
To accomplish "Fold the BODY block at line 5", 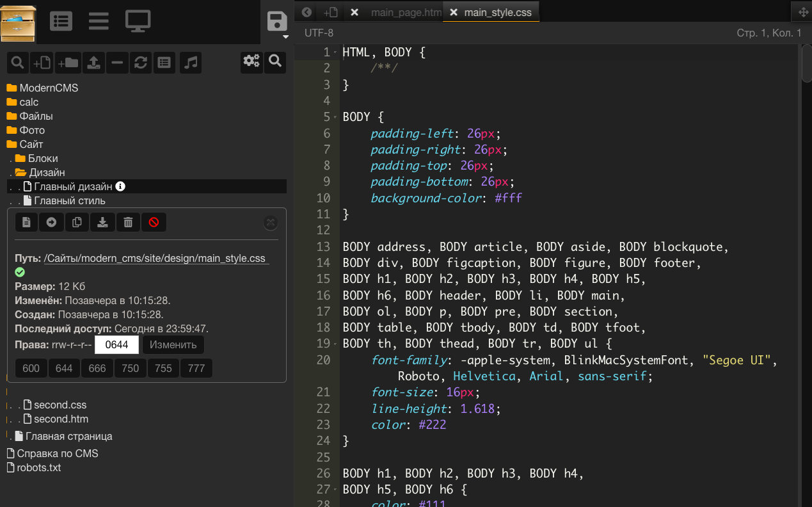I will (335, 117).
